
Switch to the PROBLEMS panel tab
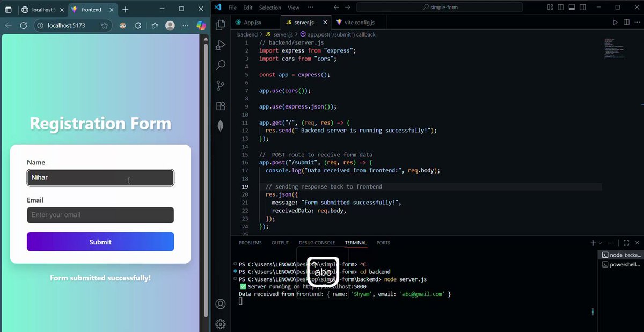pos(250,243)
